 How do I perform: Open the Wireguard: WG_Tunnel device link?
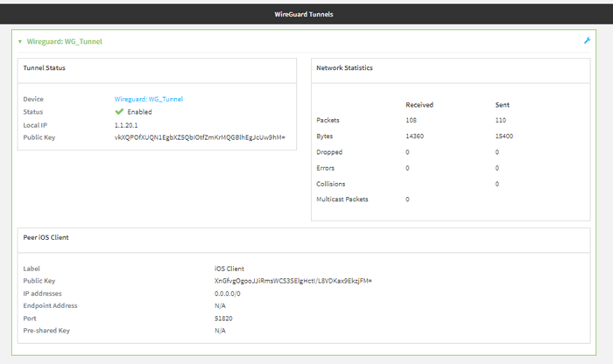point(149,99)
